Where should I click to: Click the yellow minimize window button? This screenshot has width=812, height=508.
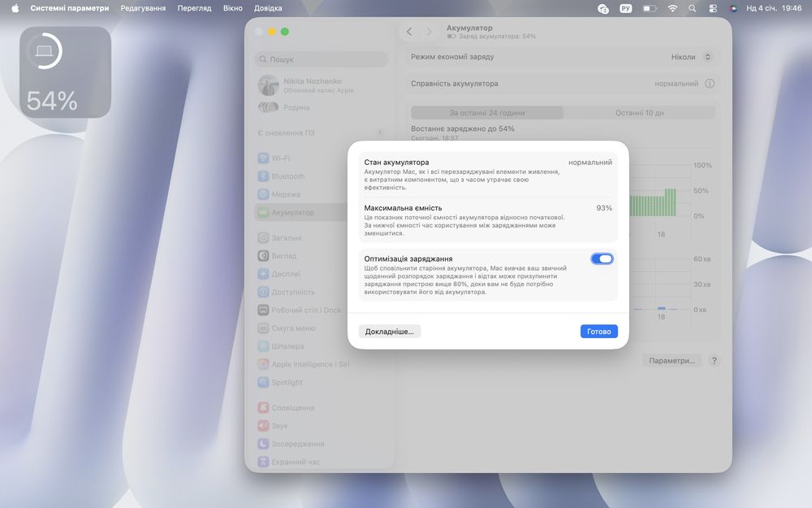(272, 32)
